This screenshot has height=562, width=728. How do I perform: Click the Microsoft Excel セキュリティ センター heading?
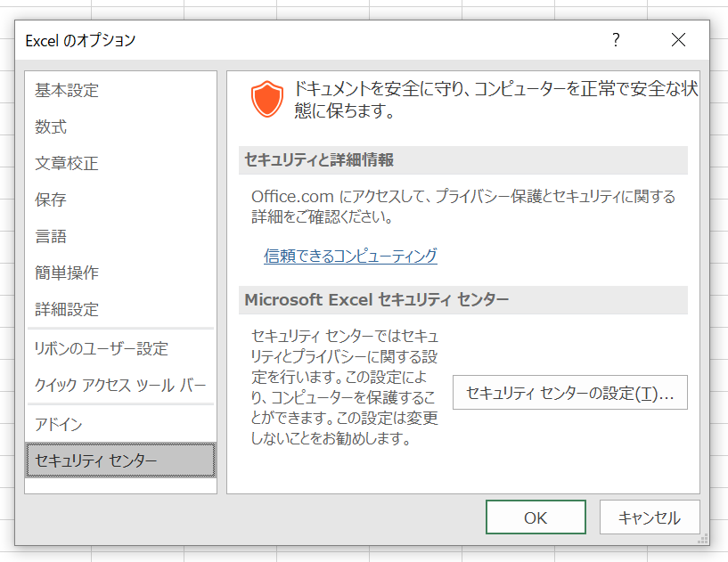coord(377,300)
